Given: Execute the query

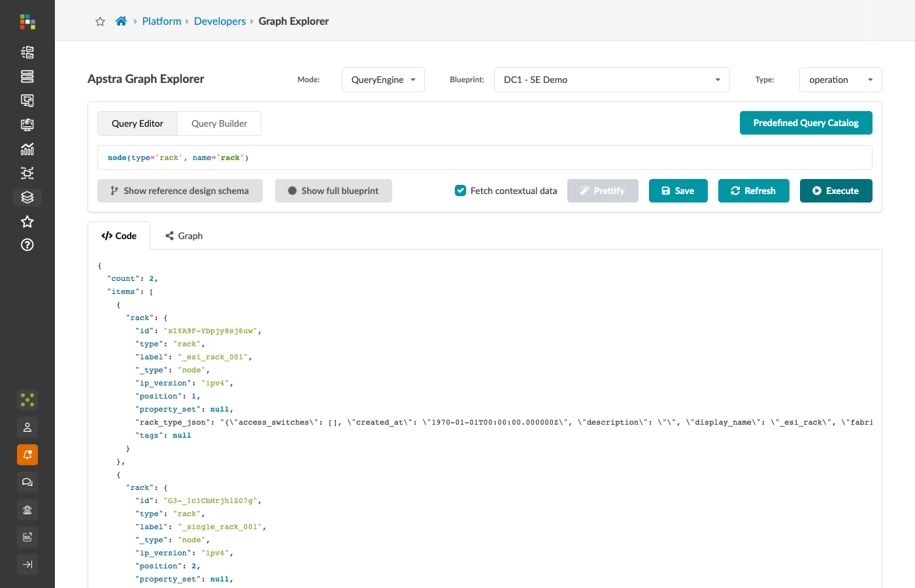Looking at the screenshot, I should click(x=836, y=191).
